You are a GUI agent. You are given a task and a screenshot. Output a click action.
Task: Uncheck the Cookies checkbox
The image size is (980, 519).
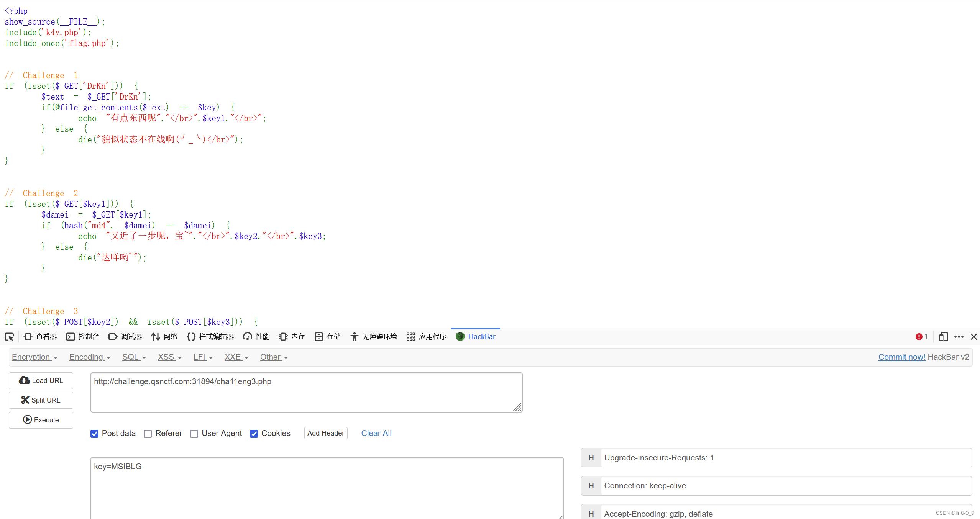(x=254, y=434)
